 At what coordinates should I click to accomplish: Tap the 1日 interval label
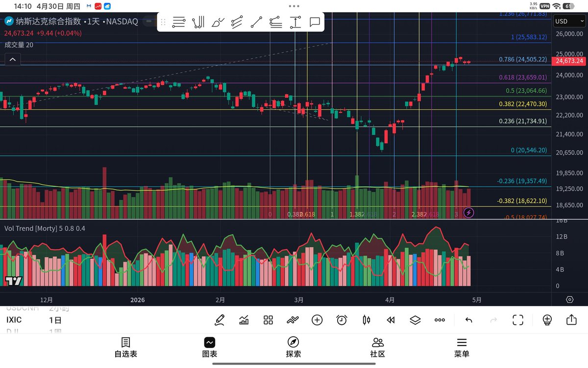55,320
